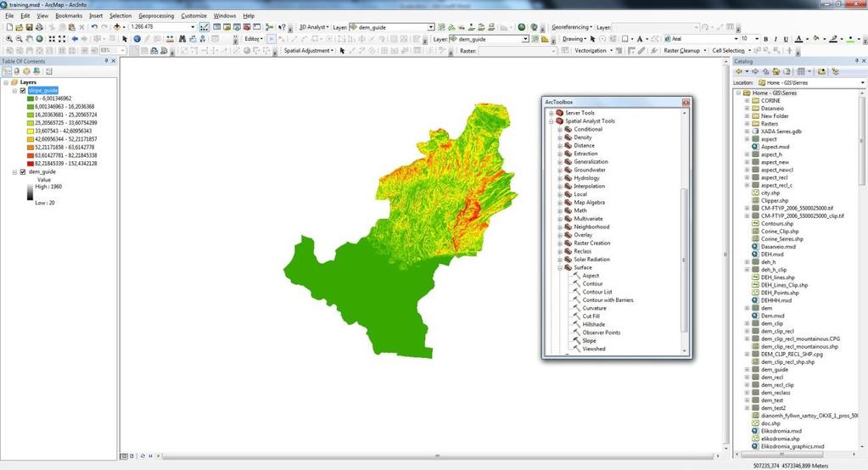868x470 pixels.
Task: Select Elikodromia.mxd in the Catalog tree
Action: [781, 431]
